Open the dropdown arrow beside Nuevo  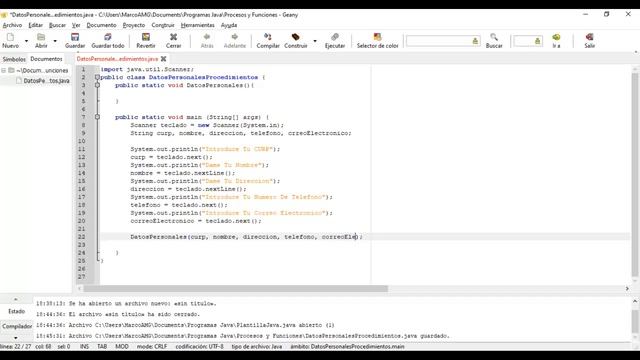(26, 41)
